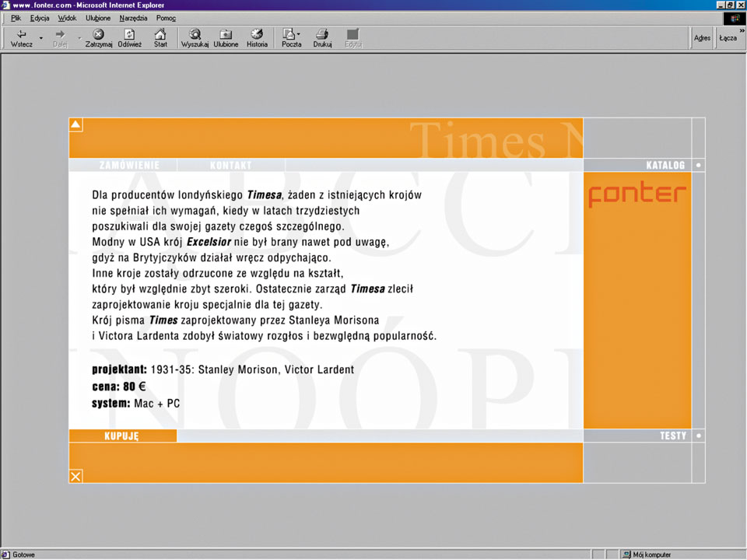Viewport: 747px width, 560px height.
Task: Click the white up-triangle icon on orange header
Action: [75, 124]
